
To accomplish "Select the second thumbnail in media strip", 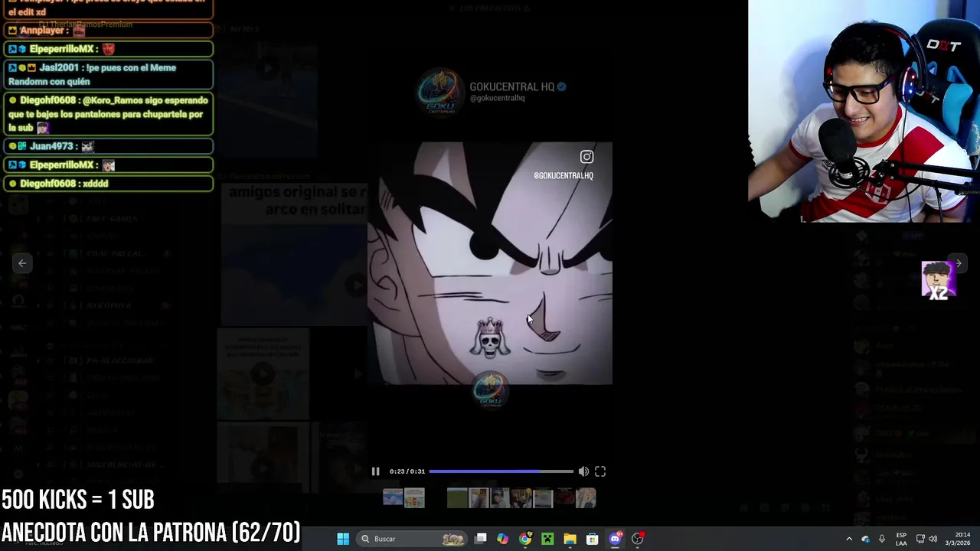I will click(x=414, y=498).
